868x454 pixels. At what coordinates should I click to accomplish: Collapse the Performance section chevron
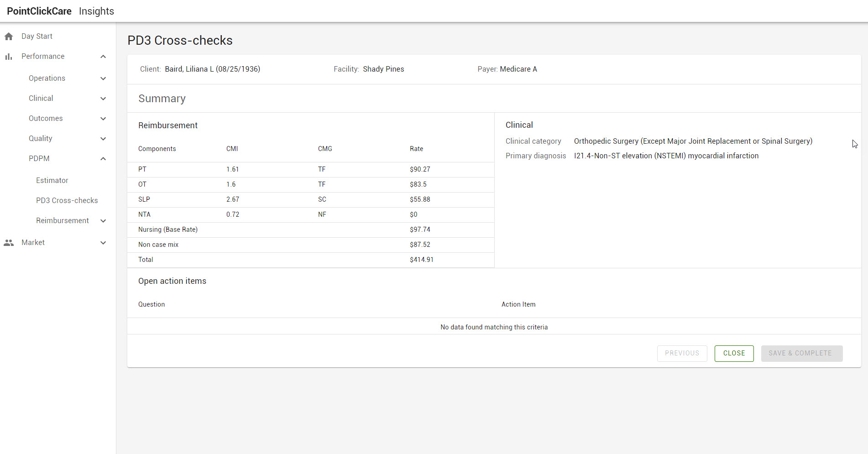(x=103, y=57)
